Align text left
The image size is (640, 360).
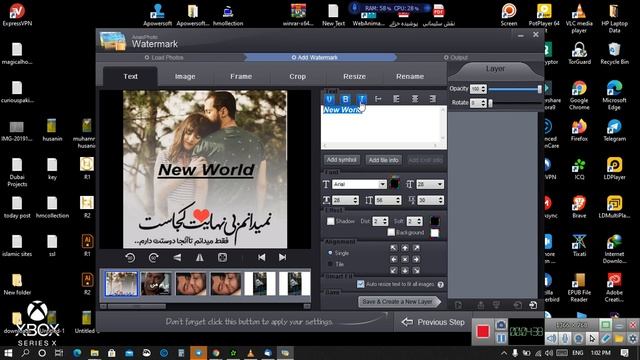click(x=396, y=99)
